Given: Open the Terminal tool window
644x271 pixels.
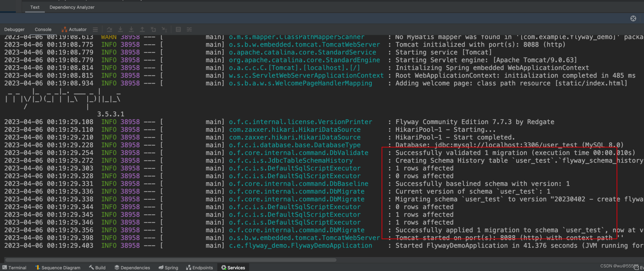Looking at the screenshot, I should point(15,267).
